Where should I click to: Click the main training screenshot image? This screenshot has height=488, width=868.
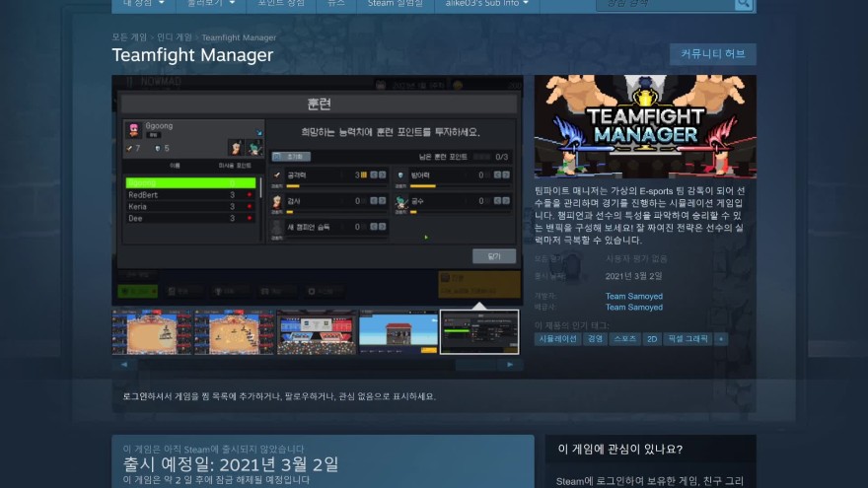click(x=318, y=190)
